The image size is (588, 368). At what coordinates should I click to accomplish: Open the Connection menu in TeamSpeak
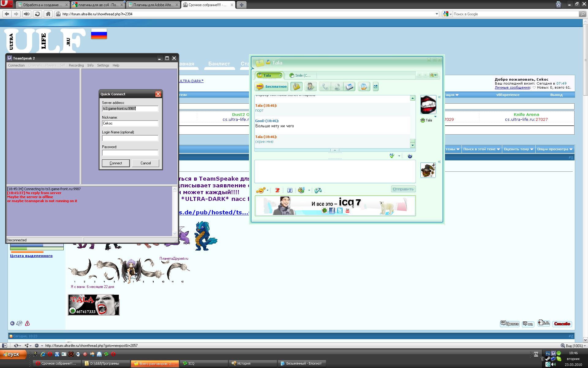(x=16, y=65)
